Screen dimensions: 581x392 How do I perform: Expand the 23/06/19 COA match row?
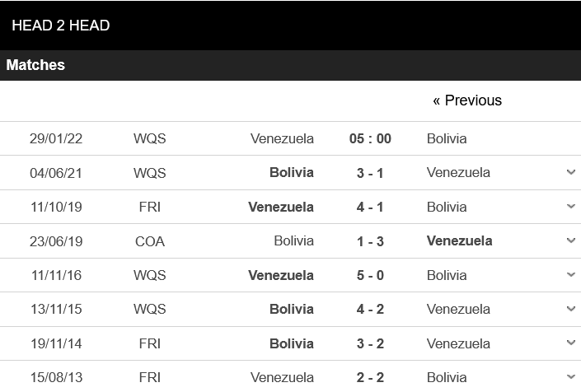click(x=570, y=240)
